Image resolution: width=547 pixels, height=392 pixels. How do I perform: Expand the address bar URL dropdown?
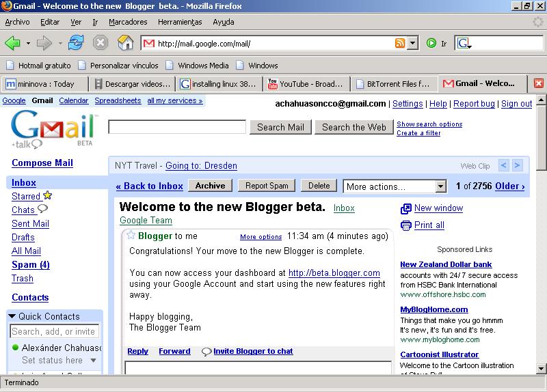pyautogui.click(x=413, y=44)
